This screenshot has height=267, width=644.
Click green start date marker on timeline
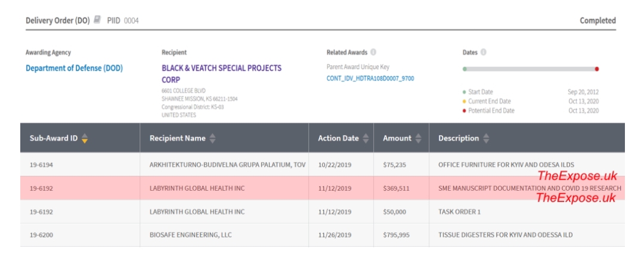(x=465, y=69)
